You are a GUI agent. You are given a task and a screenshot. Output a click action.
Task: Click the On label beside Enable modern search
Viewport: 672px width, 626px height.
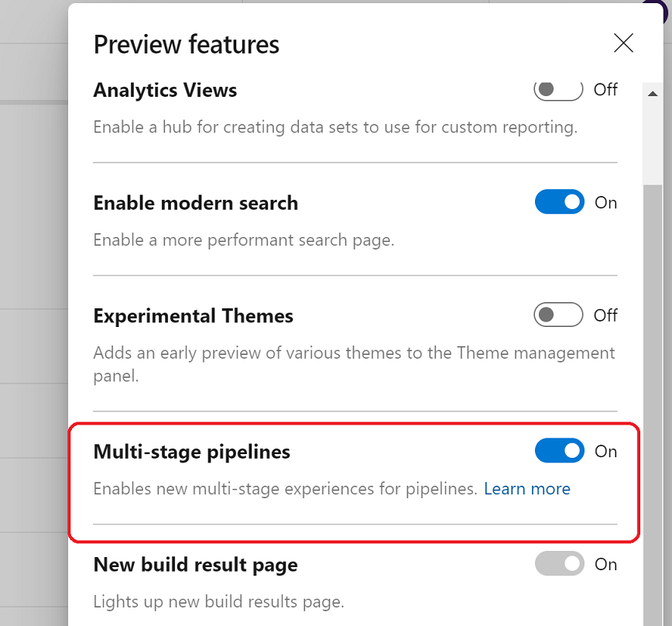(x=605, y=202)
